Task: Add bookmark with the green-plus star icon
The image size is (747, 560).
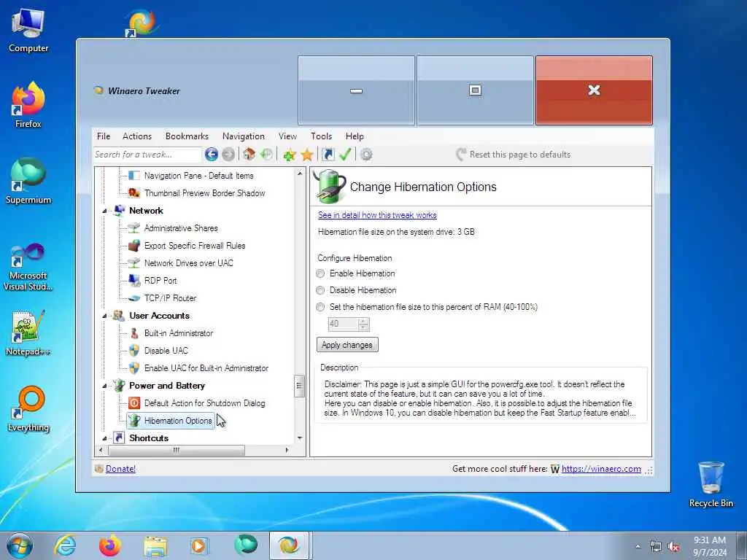Action: pyautogui.click(x=289, y=155)
